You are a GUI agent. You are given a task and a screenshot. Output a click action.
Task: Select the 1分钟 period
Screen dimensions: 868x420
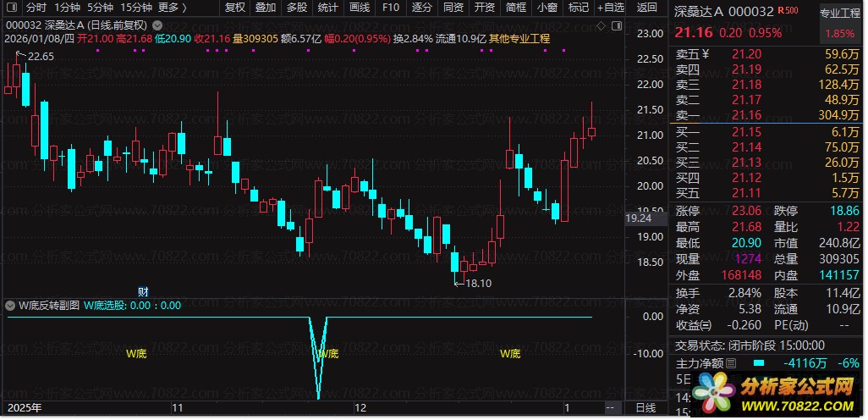(x=68, y=8)
